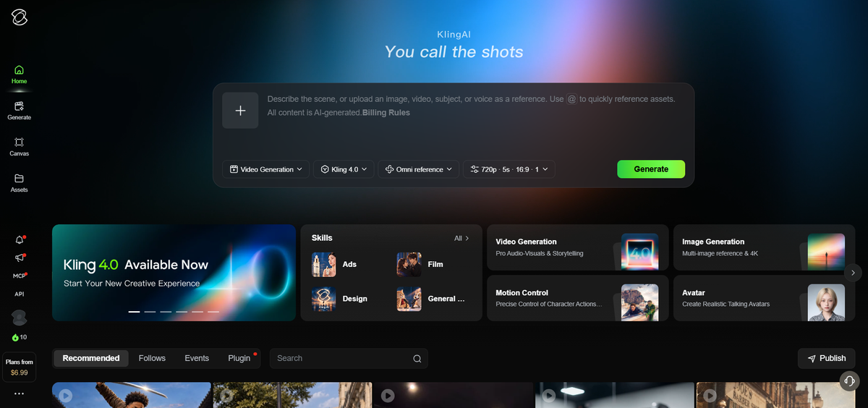868x408 pixels.
Task: Click the Avatar card's portrait thumbnail
Action: tap(827, 302)
